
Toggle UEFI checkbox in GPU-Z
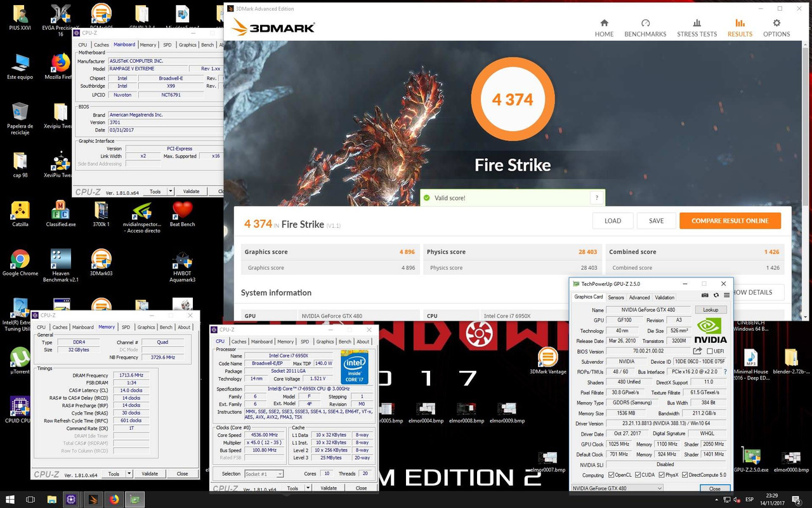pos(709,351)
